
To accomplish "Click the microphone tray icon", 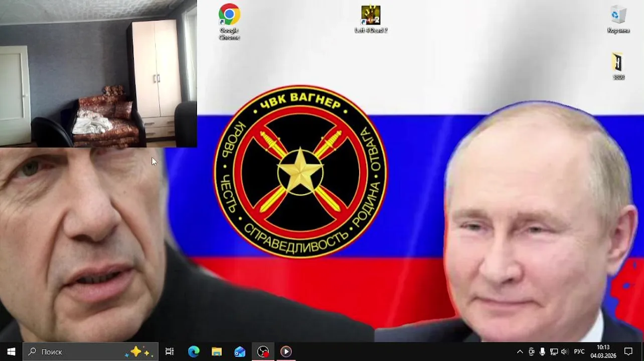I will tap(542, 351).
